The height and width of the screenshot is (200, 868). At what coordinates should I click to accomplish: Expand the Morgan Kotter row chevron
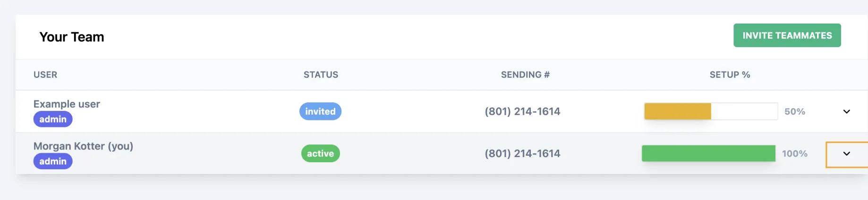[846, 154]
